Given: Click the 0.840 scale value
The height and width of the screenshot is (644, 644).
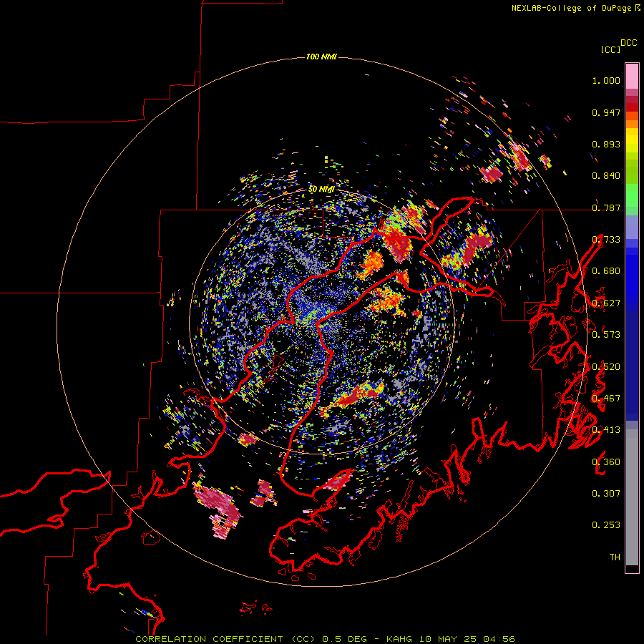Looking at the screenshot, I should pyautogui.click(x=606, y=176).
